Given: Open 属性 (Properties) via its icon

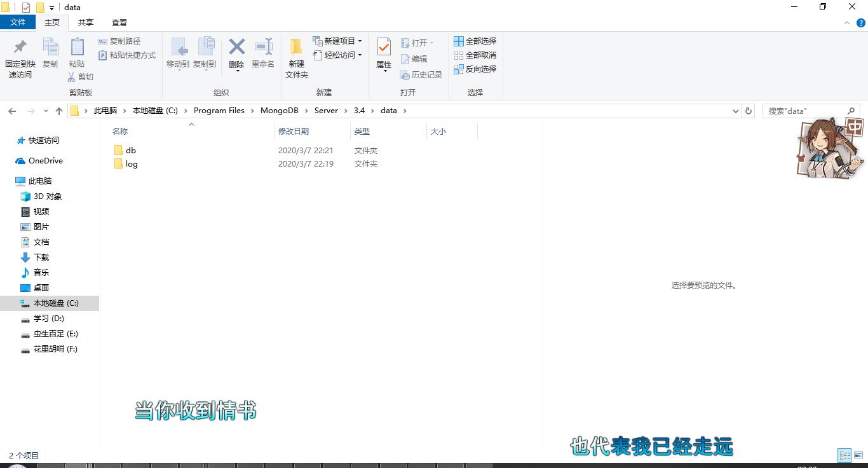Looking at the screenshot, I should coord(383,54).
